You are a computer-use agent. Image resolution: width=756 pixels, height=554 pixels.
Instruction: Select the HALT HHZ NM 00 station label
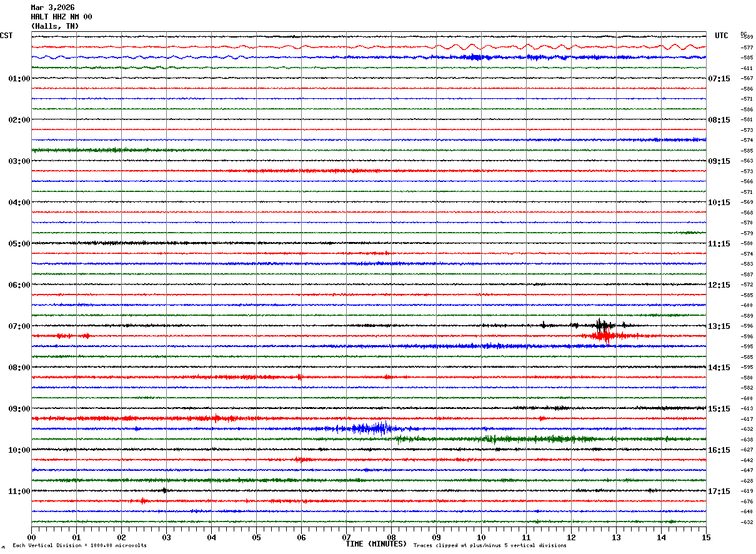[x=61, y=17]
